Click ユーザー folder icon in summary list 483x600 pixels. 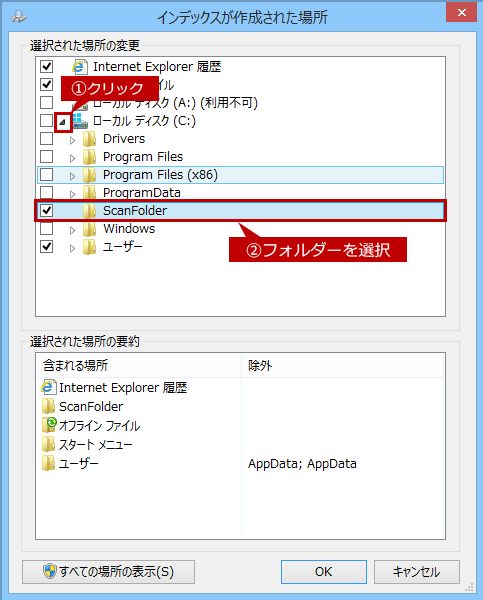click(x=48, y=463)
